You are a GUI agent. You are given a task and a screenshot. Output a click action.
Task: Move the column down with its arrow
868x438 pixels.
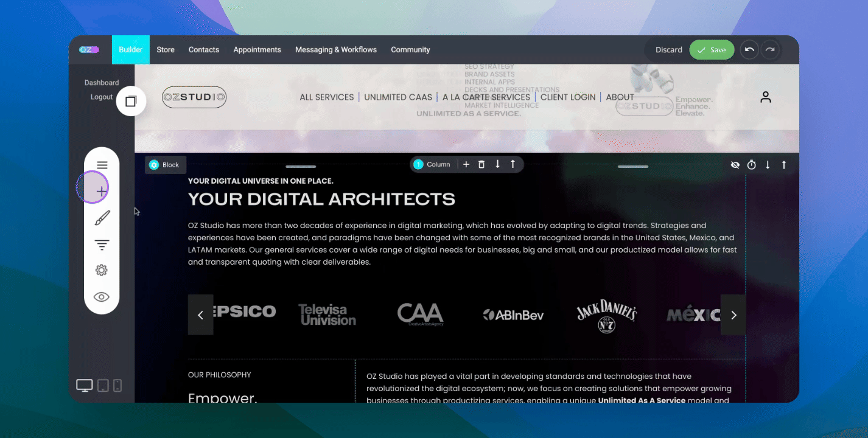click(x=497, y=164)
